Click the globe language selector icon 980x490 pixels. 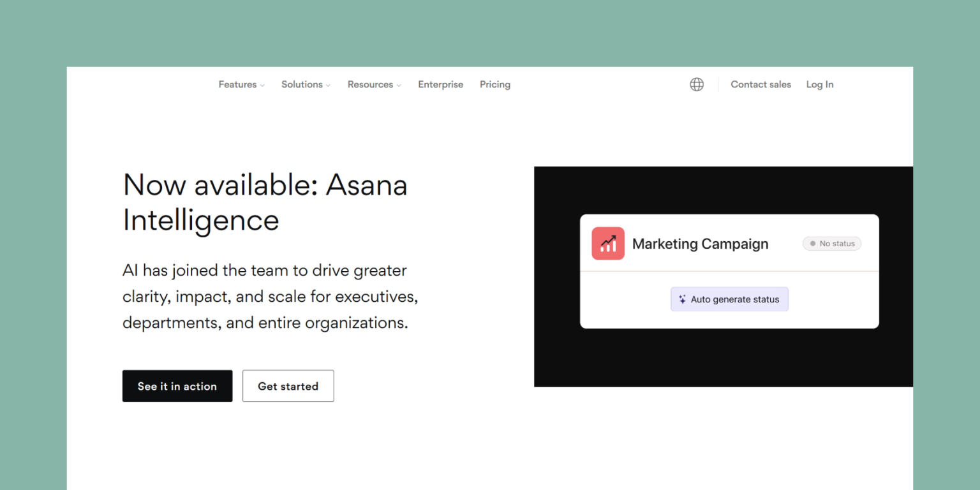point(697,84)
